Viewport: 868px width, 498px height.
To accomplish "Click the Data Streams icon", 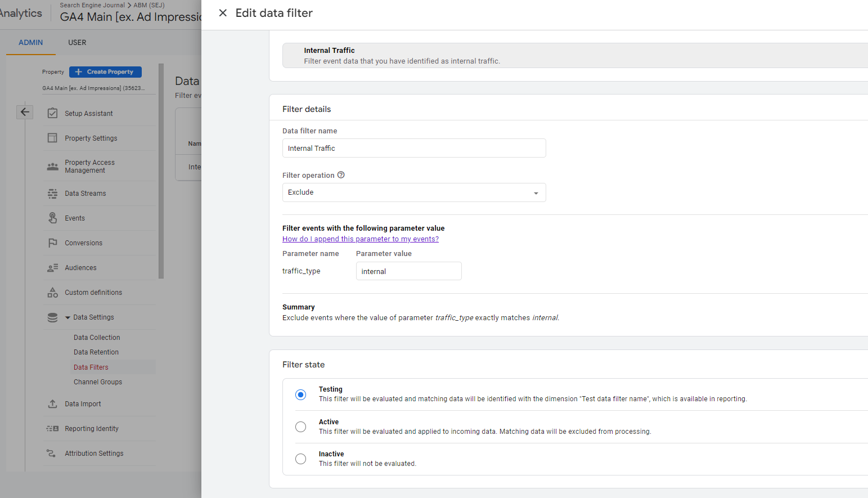I will (x=52, y=193).
